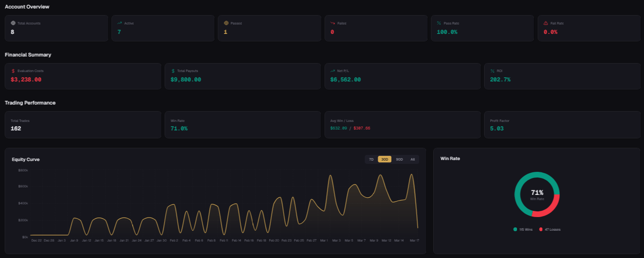
Task: Click the Financial Summary heading
Action: 28,55
